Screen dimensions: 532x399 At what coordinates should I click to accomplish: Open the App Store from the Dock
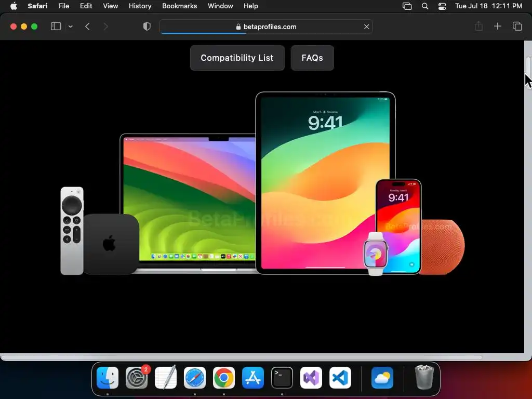pos(253,378)
